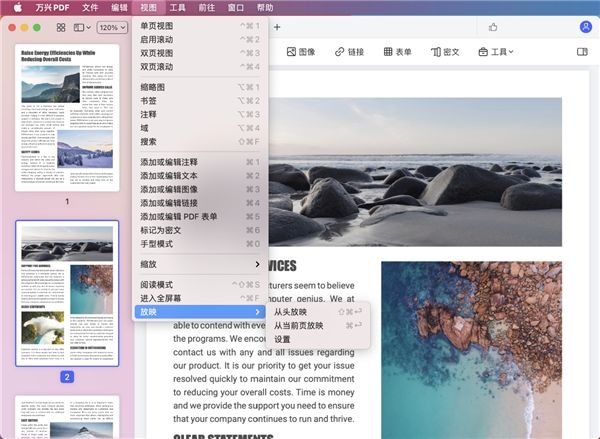Select 搜索 in the view menu
This screenshot has height=439, width=600.
pos(200,142)
